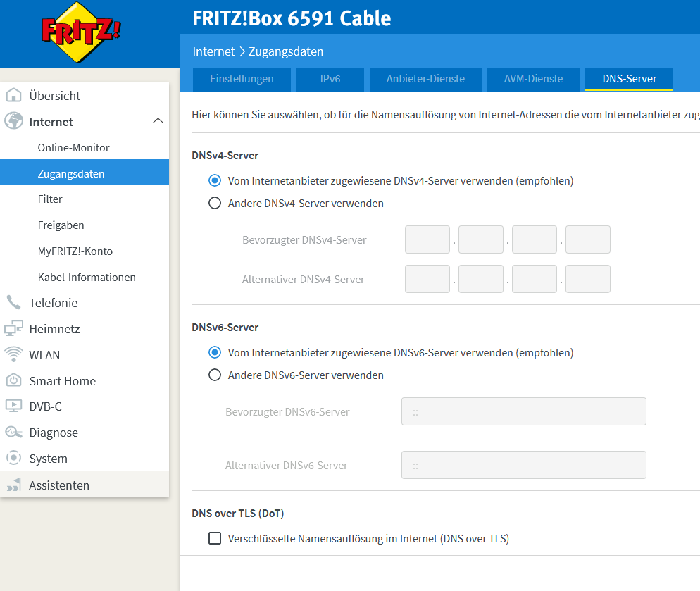Screen dimensions: 700x591
Task: Select Andere DNSv4-Server verwenden
Action: (214, 203)
